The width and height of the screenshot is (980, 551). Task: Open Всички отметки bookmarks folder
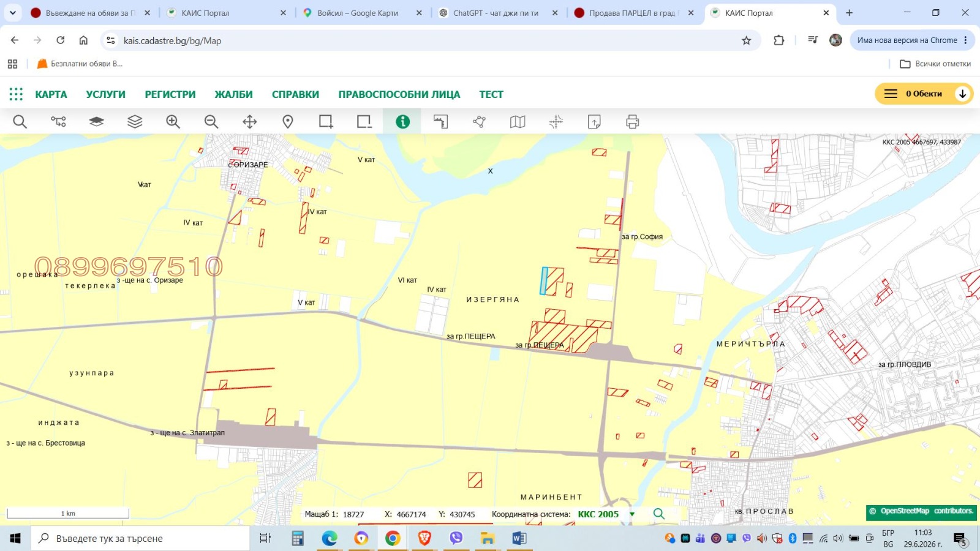coord(935,64)
